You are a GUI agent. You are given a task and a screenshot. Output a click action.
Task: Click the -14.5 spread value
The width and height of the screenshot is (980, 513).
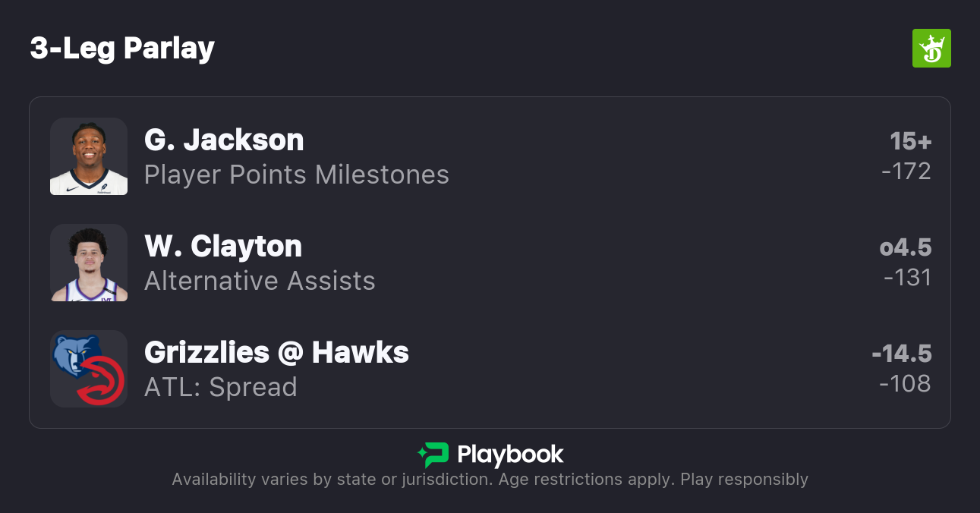point(901,354)
